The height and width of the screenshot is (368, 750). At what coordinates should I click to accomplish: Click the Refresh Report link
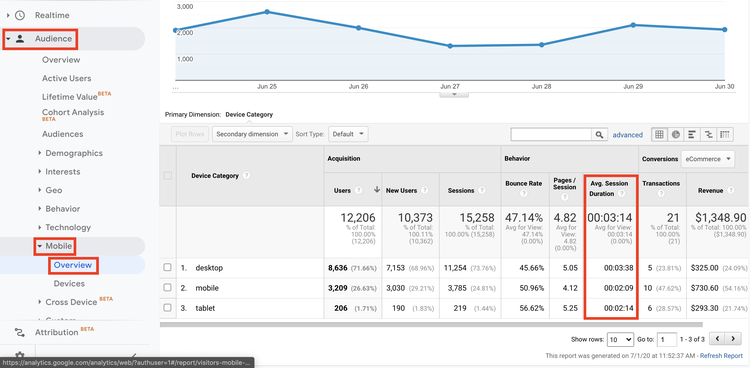721,356
